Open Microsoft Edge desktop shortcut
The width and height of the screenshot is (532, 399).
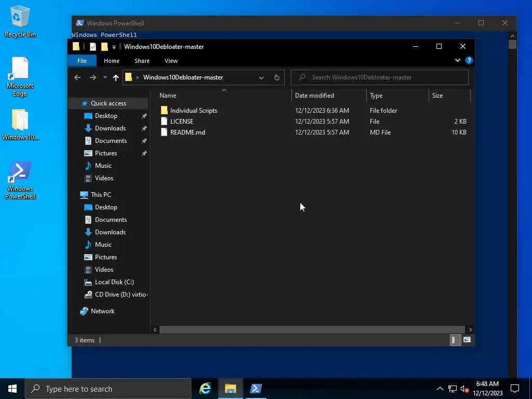pyautogui.click(x=20, y=77)
